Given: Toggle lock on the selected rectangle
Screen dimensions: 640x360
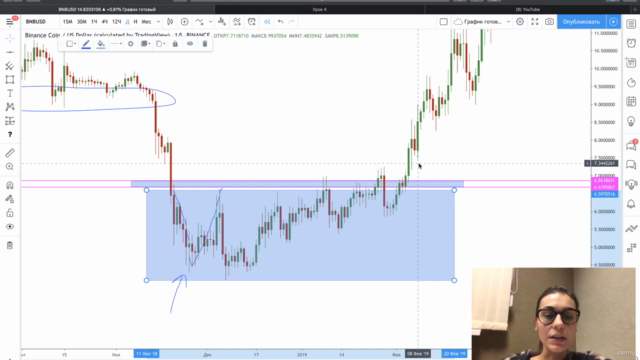Looking at the screenshot, I should 175,44.
